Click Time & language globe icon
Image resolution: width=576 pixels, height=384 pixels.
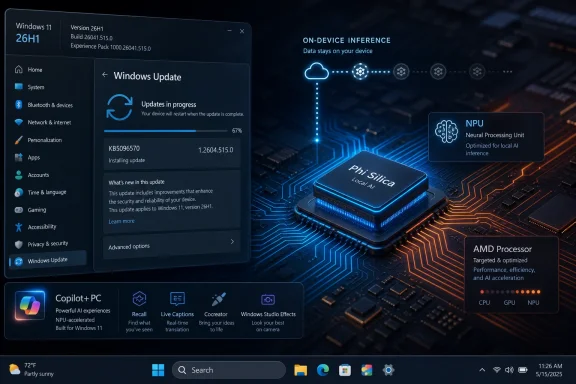(19, 192)
